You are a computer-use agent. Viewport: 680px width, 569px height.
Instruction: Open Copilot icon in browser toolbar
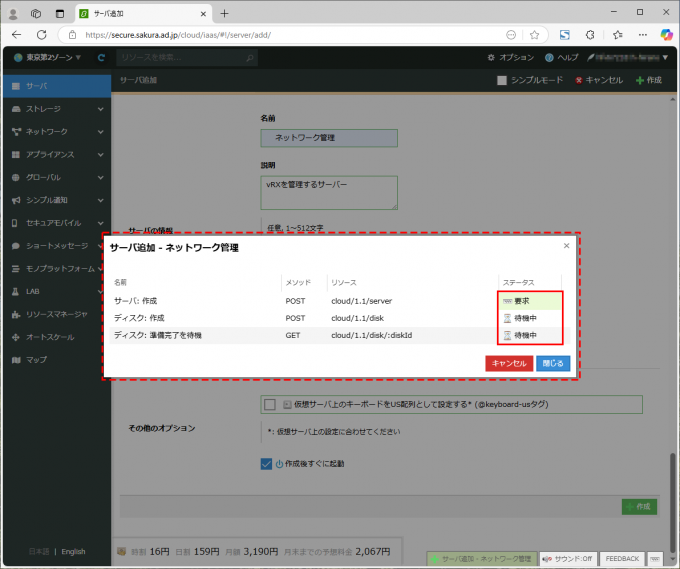coord(666,35)
